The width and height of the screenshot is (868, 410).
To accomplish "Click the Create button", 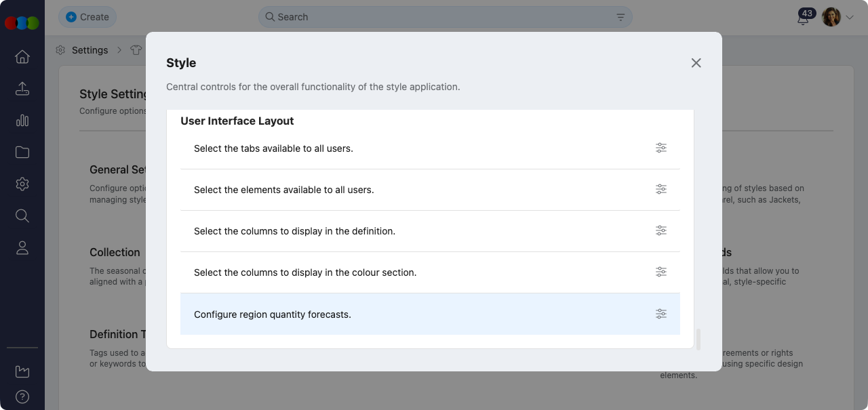I will pos(87,17).
